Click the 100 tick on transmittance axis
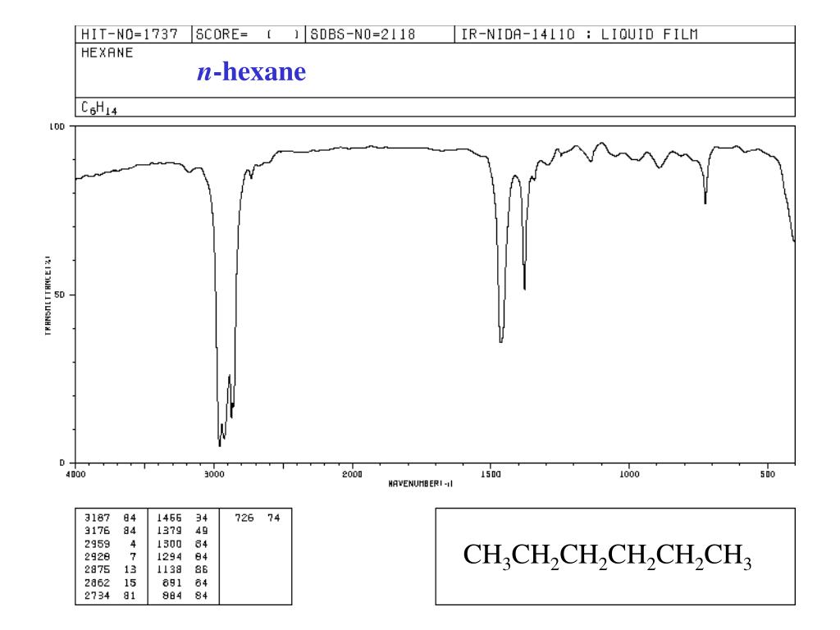This screenshot has height=630, width=840. 57,126
